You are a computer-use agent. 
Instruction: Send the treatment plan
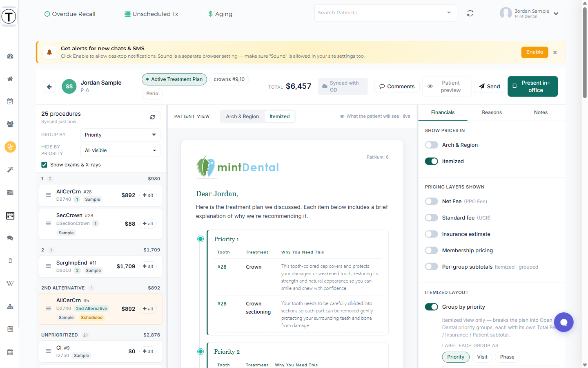[490, 86]
